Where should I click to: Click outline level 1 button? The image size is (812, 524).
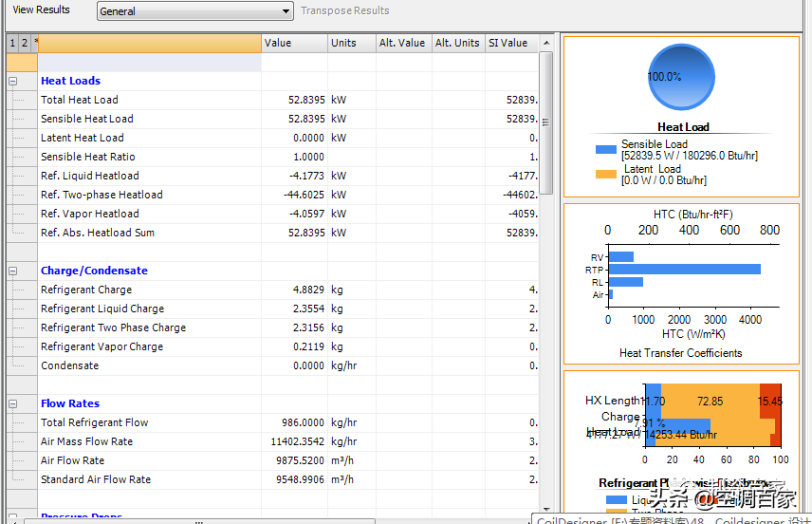pyautogui.click(x=12, y=43)
